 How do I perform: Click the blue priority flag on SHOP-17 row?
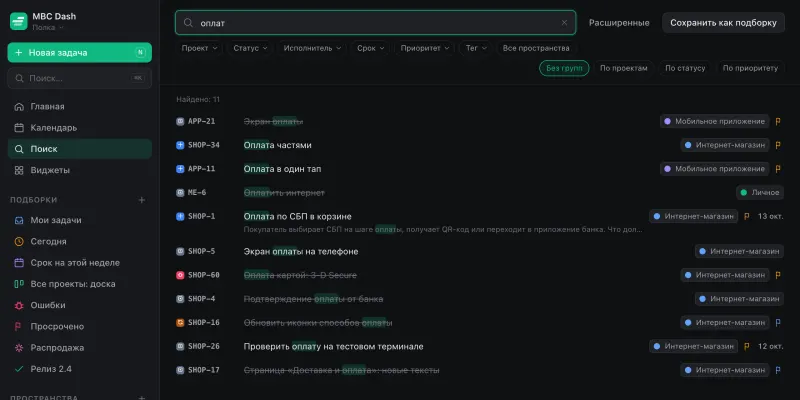click(778, 370)
